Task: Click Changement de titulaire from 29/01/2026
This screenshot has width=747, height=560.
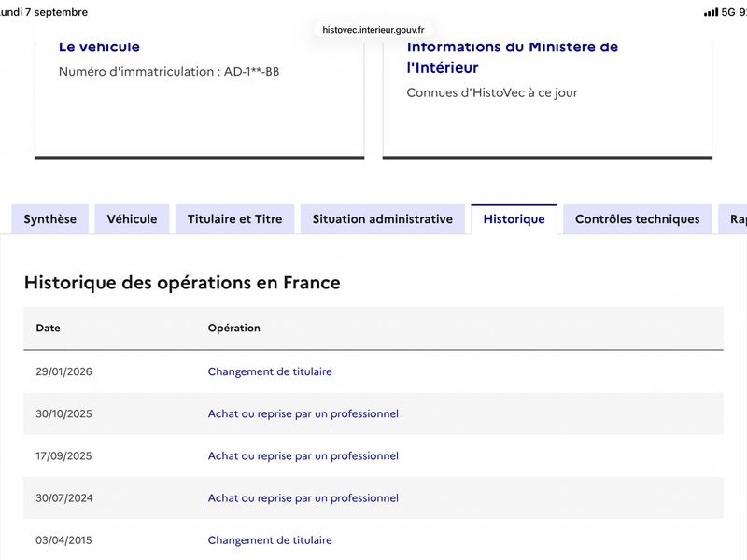Action: click(270, 371)
